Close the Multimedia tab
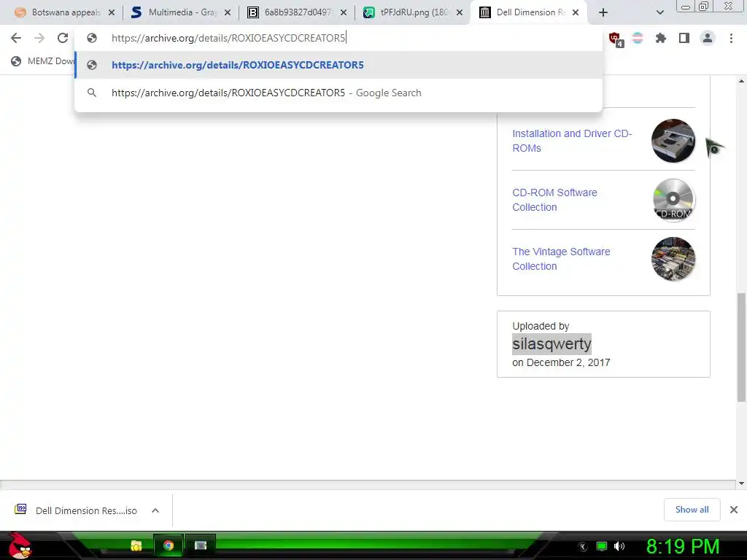Screen dimensions: 747x560 pos(228,13)
